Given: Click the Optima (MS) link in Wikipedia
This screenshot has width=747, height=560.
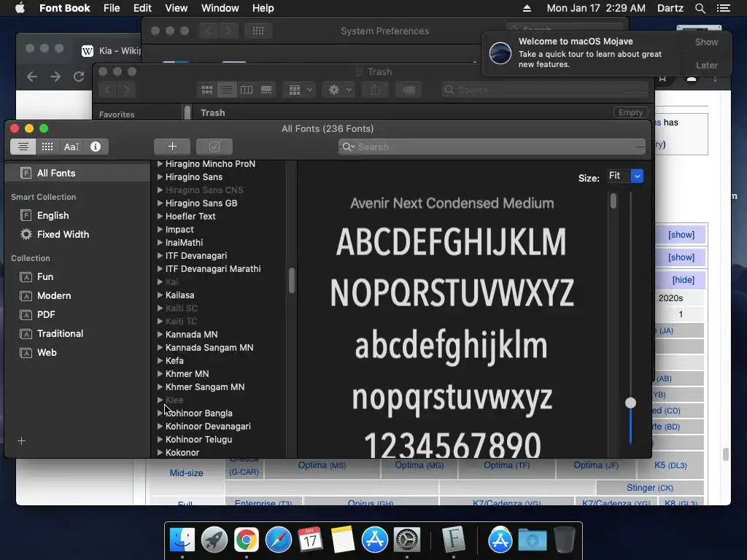Looking at the screenshot, I should [x=322, y=465].
